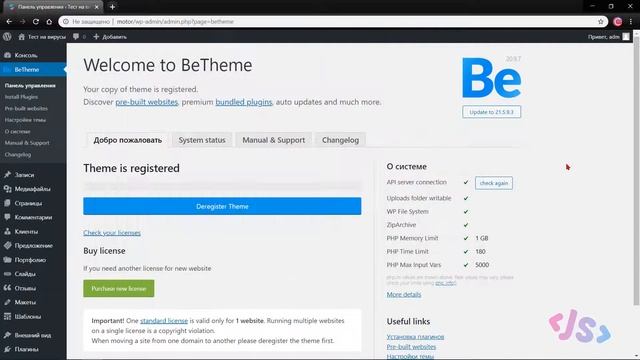The height and width of the screenshot is (360, 640).
Task: Click the Be theme logo
Action: tap(491, 78)
